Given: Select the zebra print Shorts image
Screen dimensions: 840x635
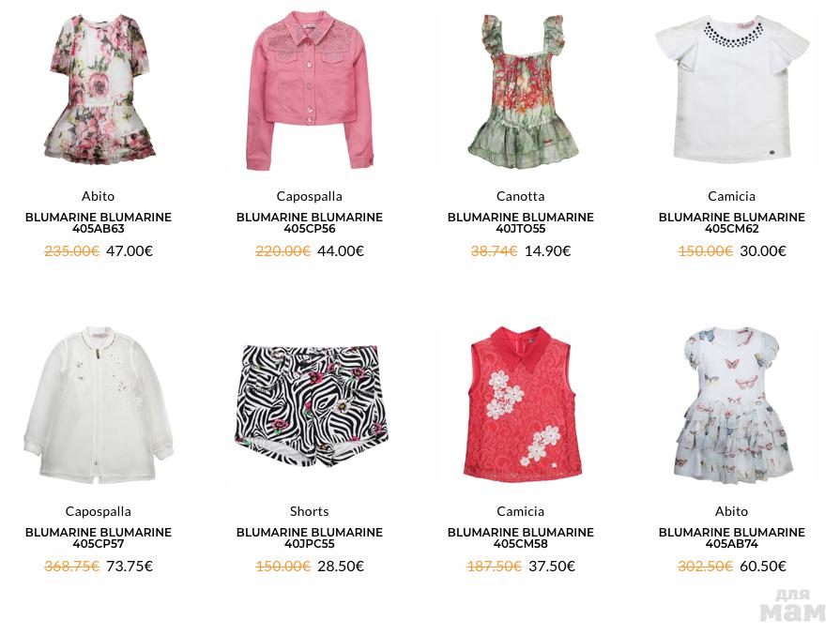Looking at the screenshot, I should coord(310,406).
